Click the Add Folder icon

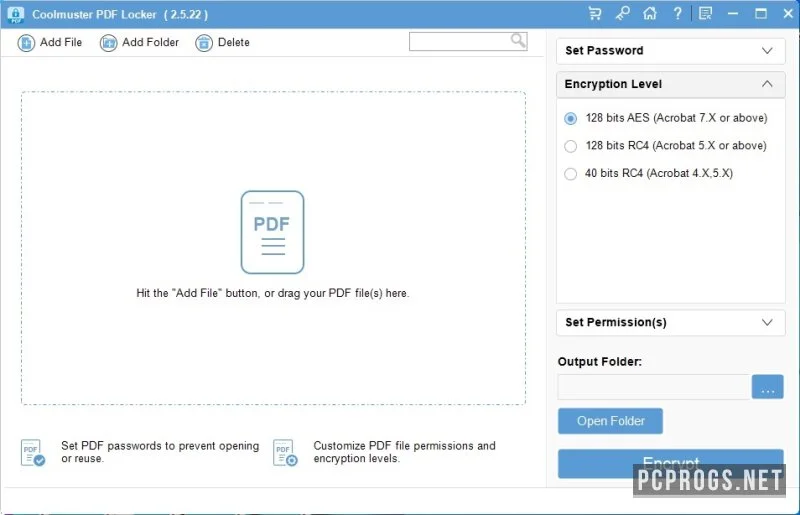point(108,43)
